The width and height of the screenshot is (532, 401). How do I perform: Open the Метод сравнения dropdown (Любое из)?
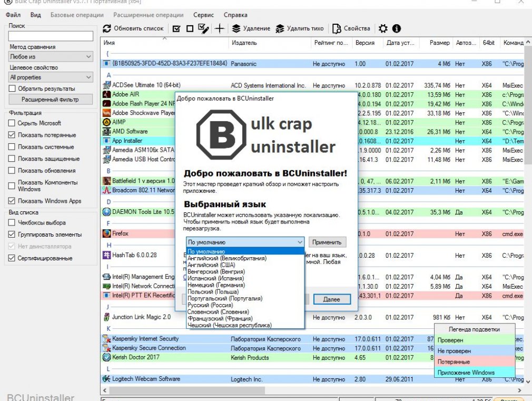tap(51, 56)
